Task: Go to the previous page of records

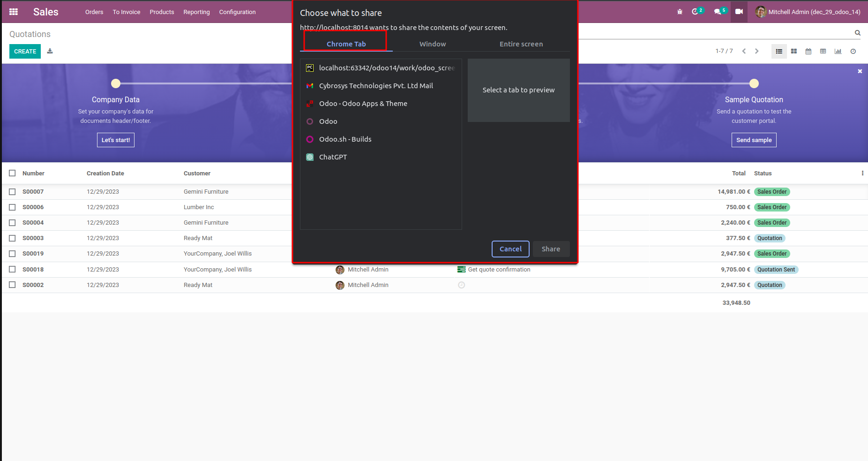Action: click(744, 51)
